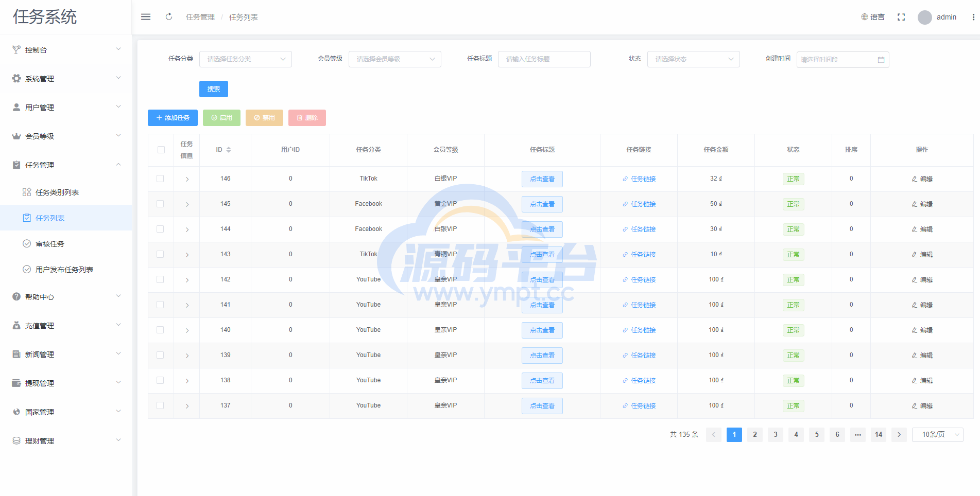This screenshot has height=496, width=980.
Task: Click the 任务标题 input field
Action: click(544, 59)
